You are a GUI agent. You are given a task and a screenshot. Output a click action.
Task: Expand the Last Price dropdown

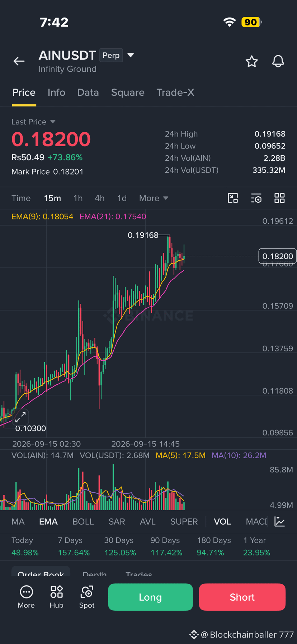[x=53, y=122]
